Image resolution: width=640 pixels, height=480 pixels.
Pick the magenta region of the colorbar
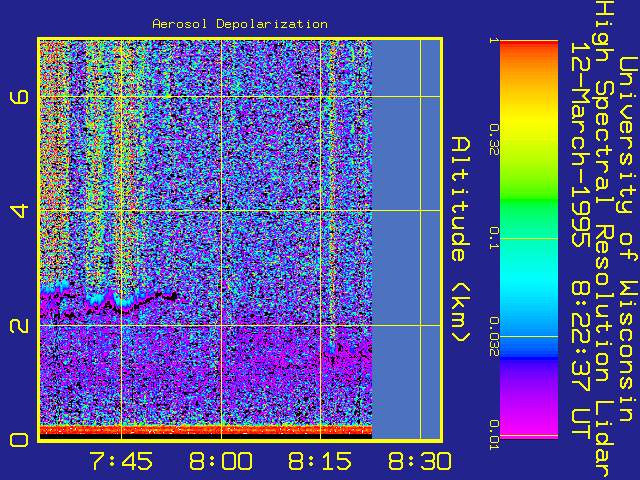pyautogui.click(x=529, y=424)
